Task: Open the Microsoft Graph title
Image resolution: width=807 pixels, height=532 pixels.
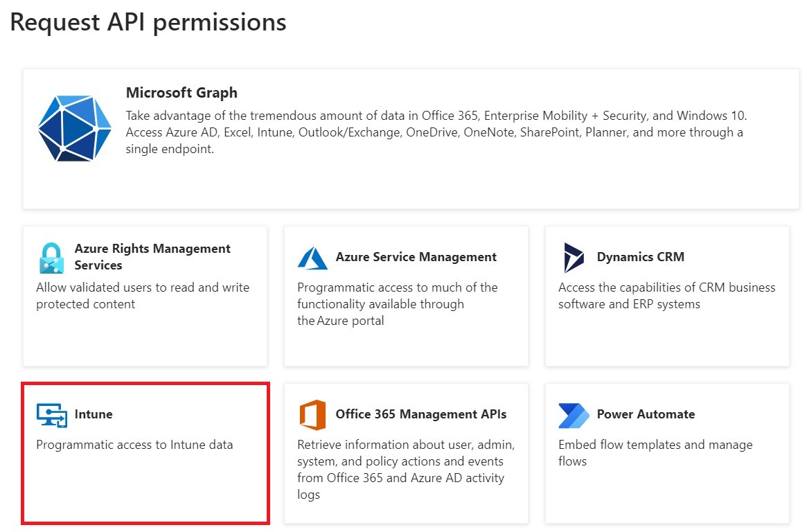Action: click(x=181, y=93)
